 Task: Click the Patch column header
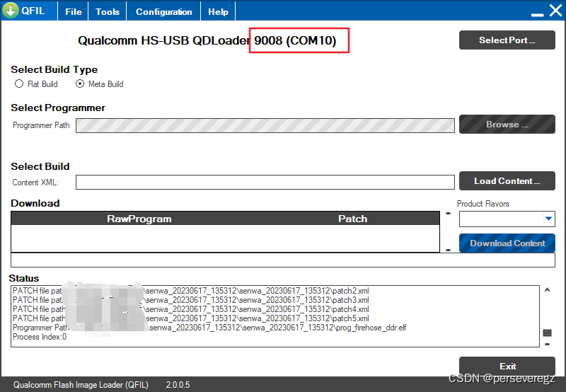point(352,219)
